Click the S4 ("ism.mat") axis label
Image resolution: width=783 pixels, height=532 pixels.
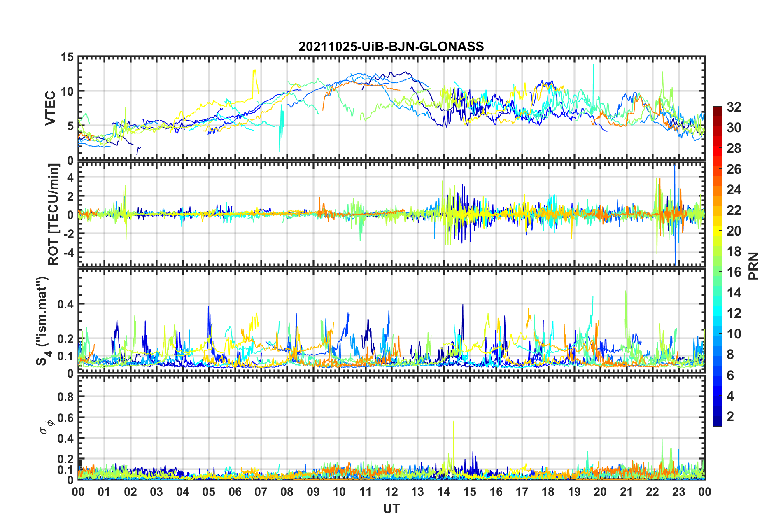pos(42,321)
